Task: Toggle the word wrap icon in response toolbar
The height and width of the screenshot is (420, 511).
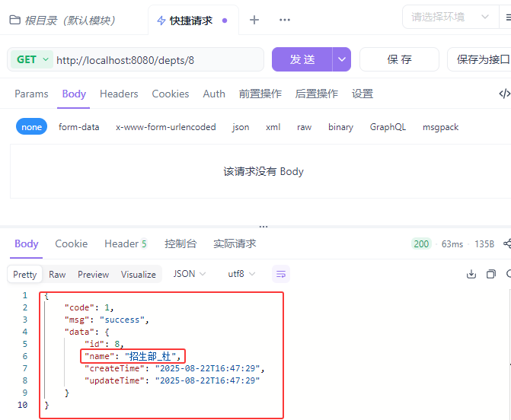Action: [x=280, y=274]
